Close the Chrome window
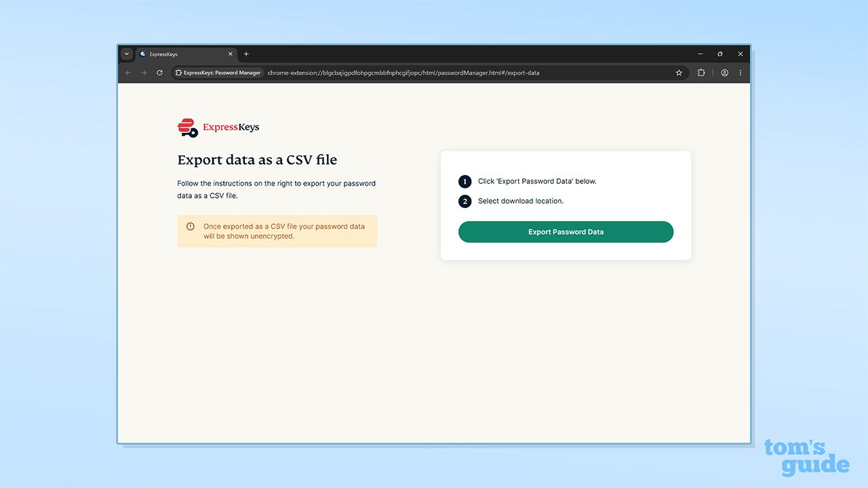Screen dimensions: 868x488 pos(741,54)
